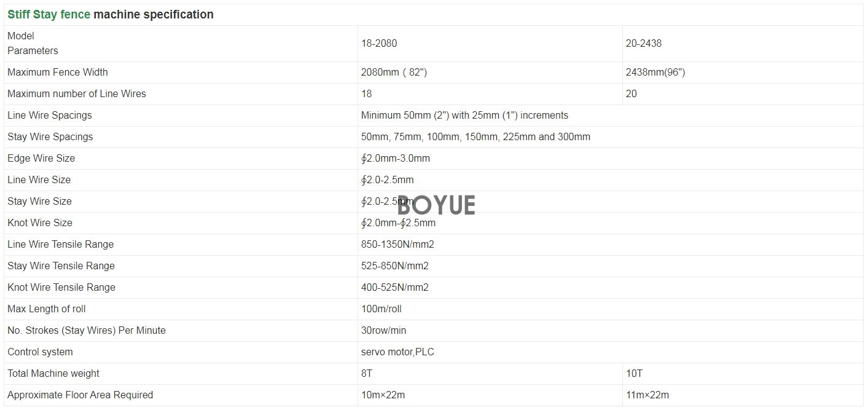Click "Maximum number of Line Wires" label
Screen dimensions: 868x410
click(x=77, y=94)
